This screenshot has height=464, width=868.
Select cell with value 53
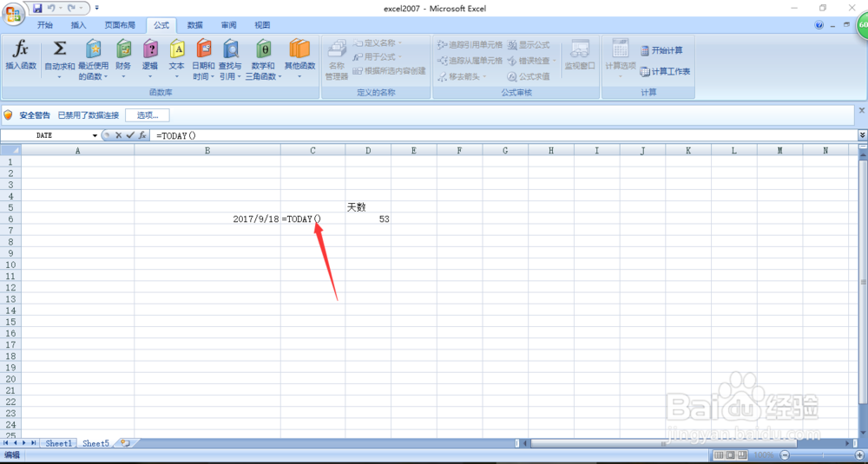click(x=368, y=219)
